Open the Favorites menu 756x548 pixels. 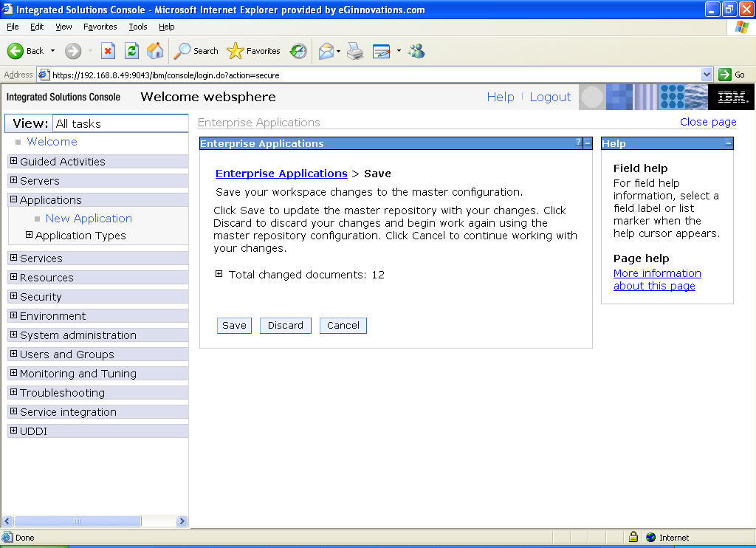click(100, 27)
